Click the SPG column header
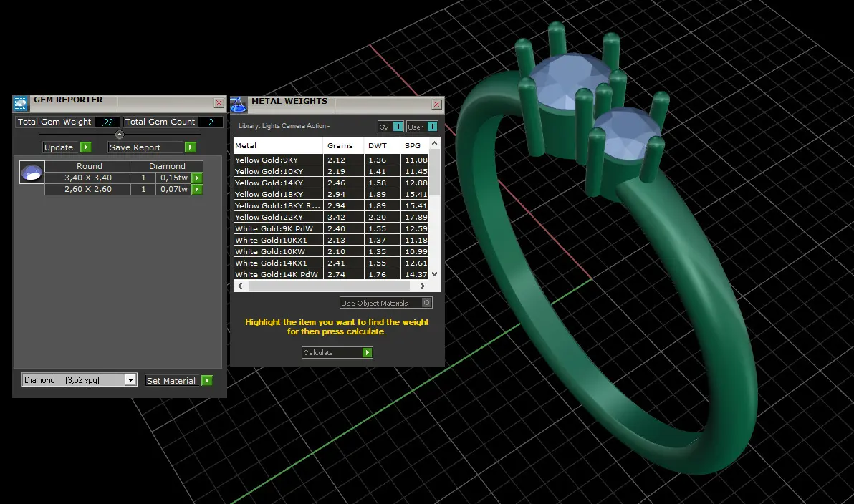 coord(415,145)
